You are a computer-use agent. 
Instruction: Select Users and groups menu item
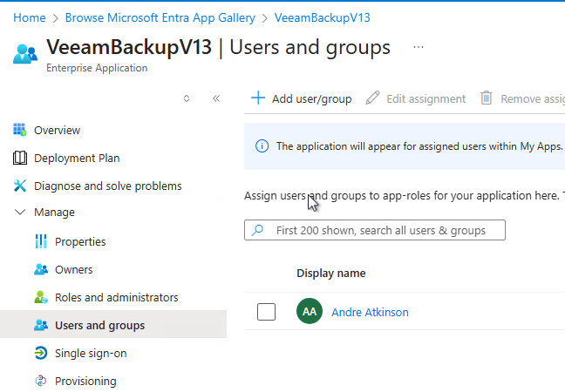pos(99,325)
